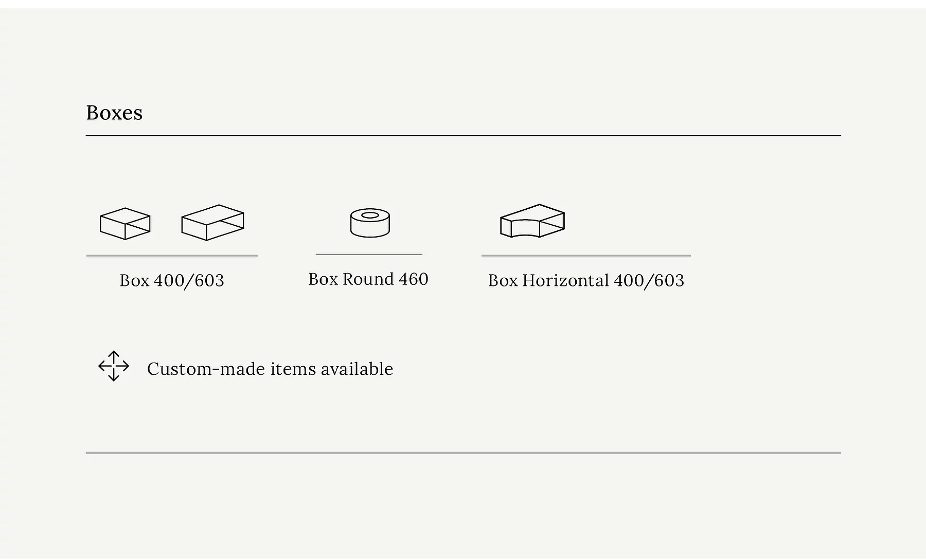Select the Box Horizontal 400/603 label
Screen dimensions: 926x560
586,281
